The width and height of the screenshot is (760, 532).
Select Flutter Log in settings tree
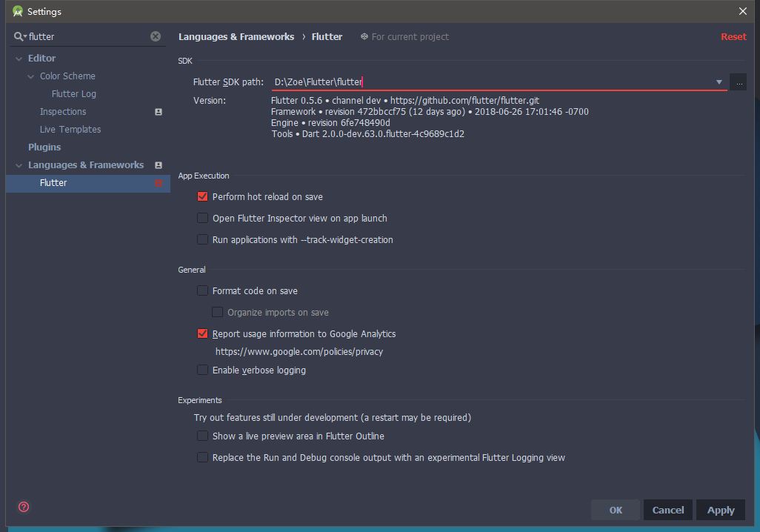click(73, 93)
